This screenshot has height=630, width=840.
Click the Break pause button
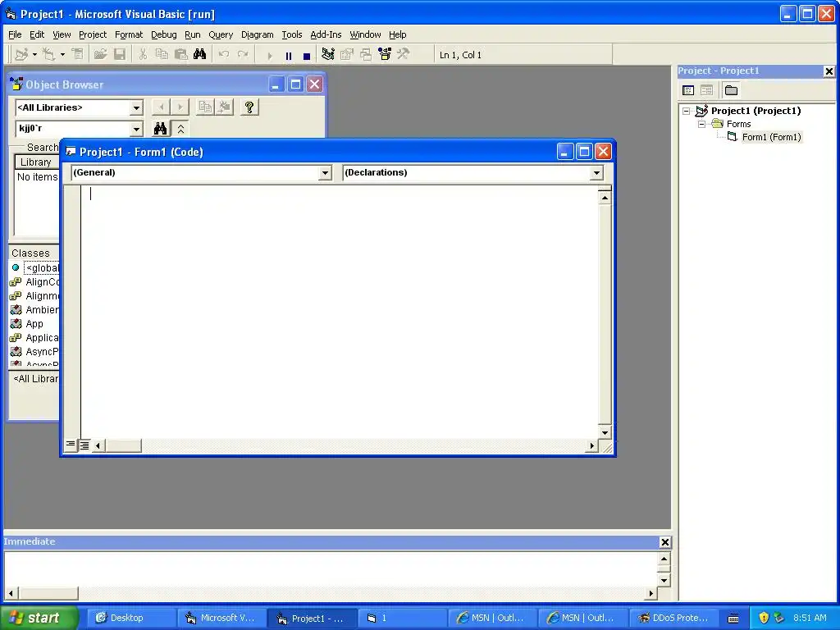(288, 55)
